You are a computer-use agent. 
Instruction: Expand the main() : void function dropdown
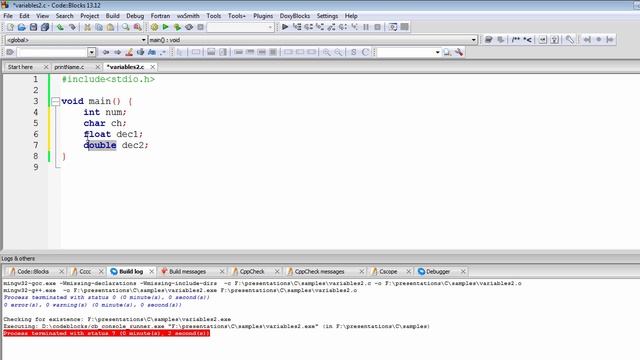pos(473,40)
